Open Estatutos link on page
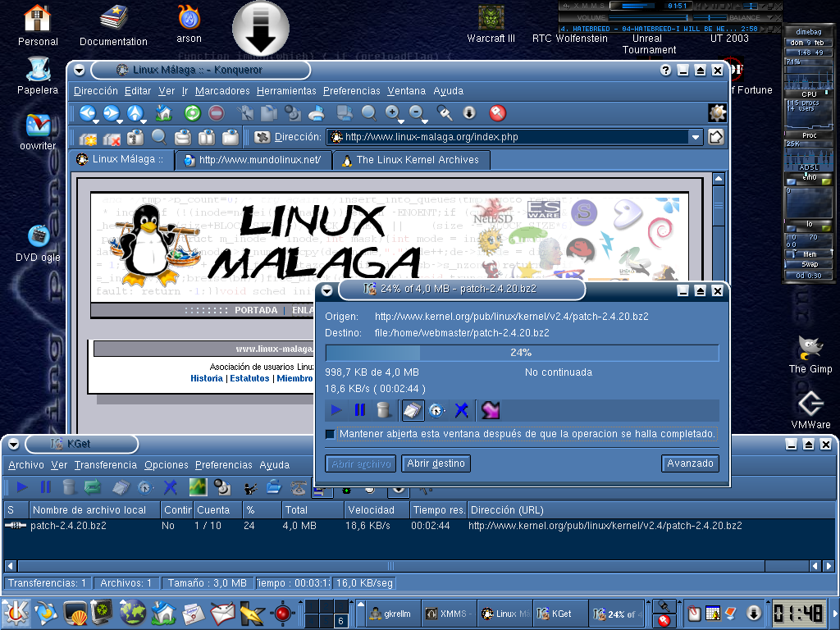Image resolution: width=840 pixels, height=630 pixels. tap(249, 378)
